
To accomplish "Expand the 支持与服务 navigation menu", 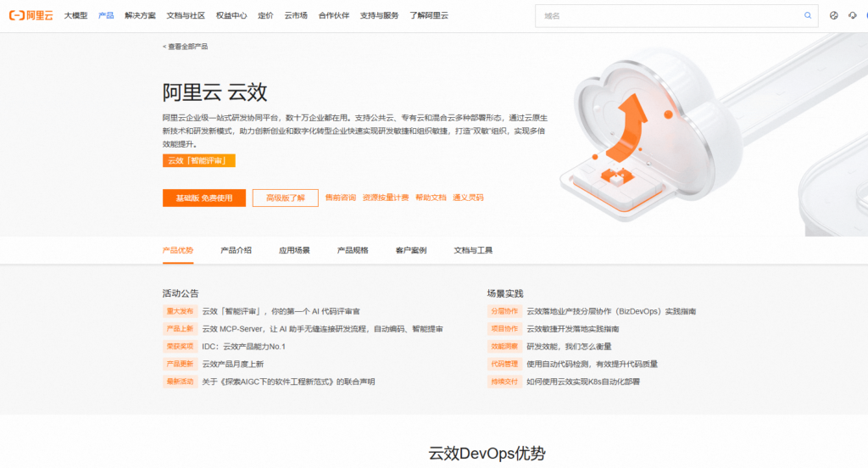I will click(379, 15).
